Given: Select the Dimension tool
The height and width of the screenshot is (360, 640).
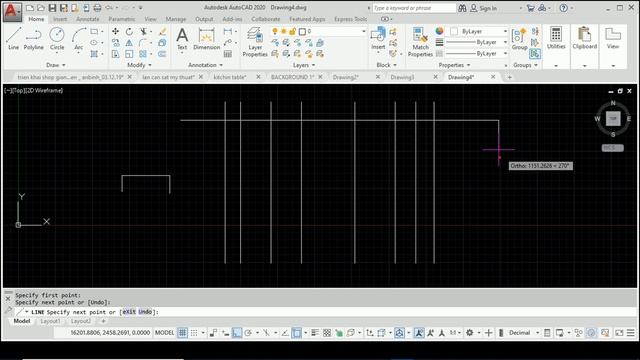Looking at the screenshot, I should pyautogui.click(x=207, y=39).
